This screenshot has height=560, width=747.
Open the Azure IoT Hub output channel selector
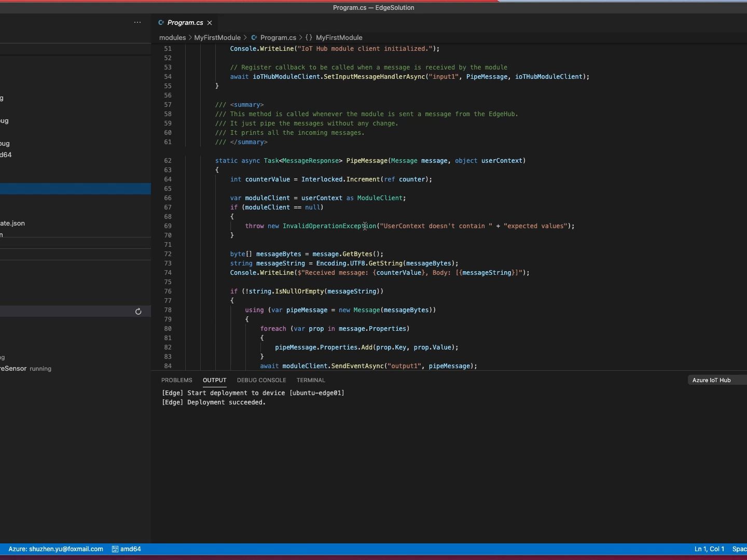coord(711,380)
